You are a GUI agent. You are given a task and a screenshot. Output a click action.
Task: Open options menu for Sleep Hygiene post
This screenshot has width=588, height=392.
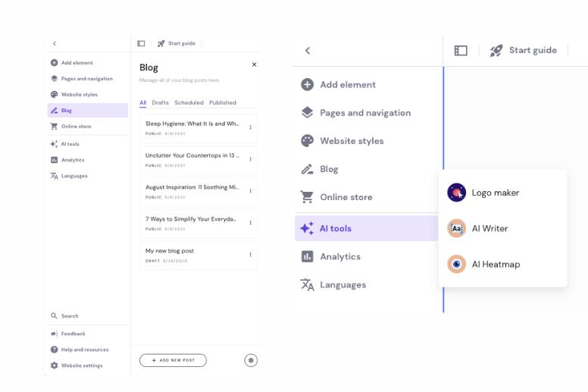(251, 127)
